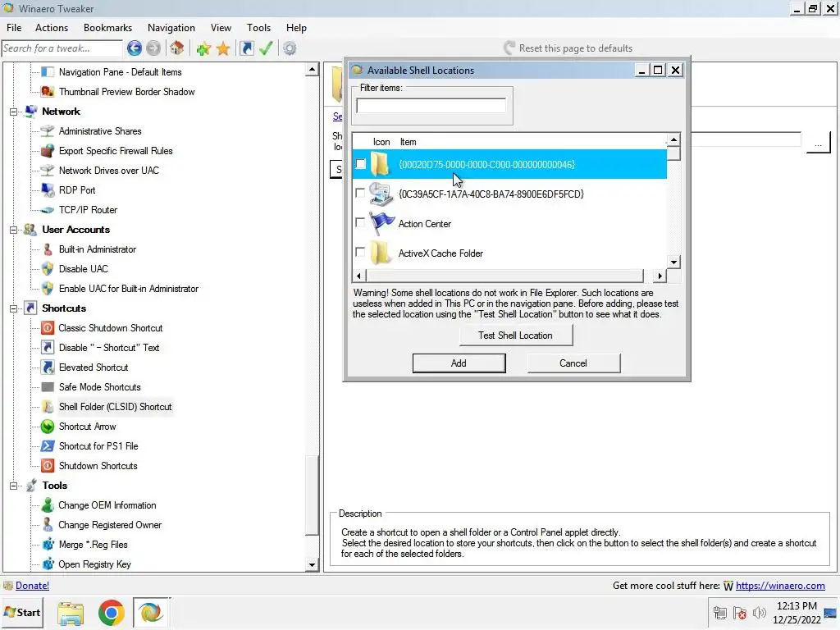Focus the Search for a tweak box
Viewport: 840px width, 630px height.
(x=62, y=48)
